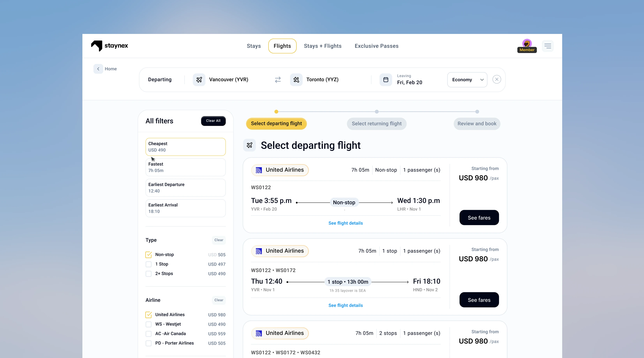Click the USD 980 price on non-stop flight
This screenshot has width=644, height=358.
473,178
